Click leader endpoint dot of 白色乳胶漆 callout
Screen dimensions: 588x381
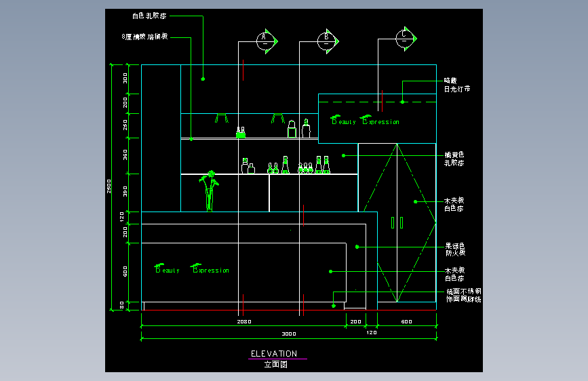pos(203,79)
